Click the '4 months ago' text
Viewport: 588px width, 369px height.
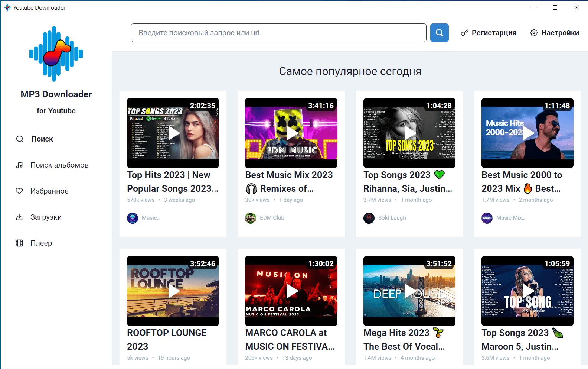point(418,358)
